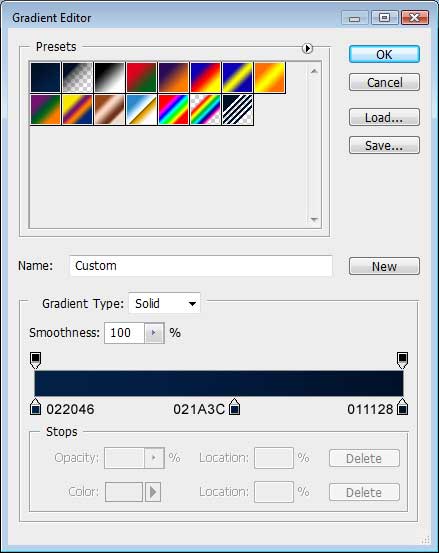Maximize the Gradient Editor window
Viewport: 439px width, 553px height.
pos(385,17)
